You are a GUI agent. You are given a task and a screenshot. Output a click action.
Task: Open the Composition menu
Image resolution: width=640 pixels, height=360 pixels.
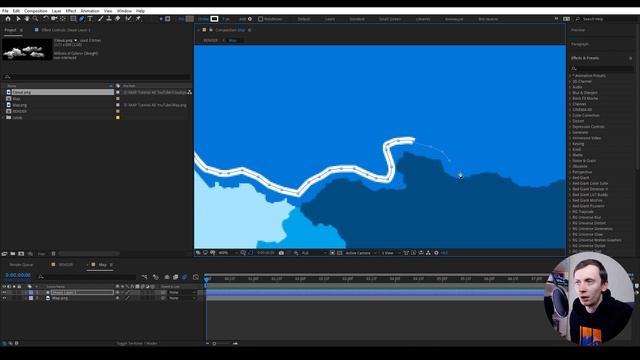tap(36, 11)
